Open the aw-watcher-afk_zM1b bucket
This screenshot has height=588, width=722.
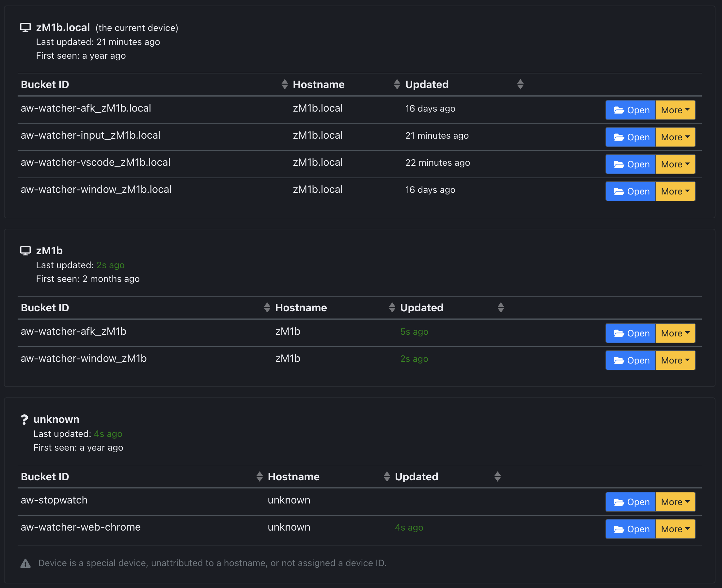(x=631, y=333)
